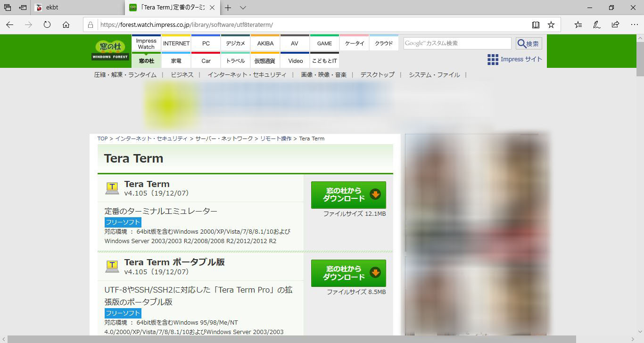Close the Tera Term tab
The height and width of the screenshot is (343, 644).
coord(212,8)
